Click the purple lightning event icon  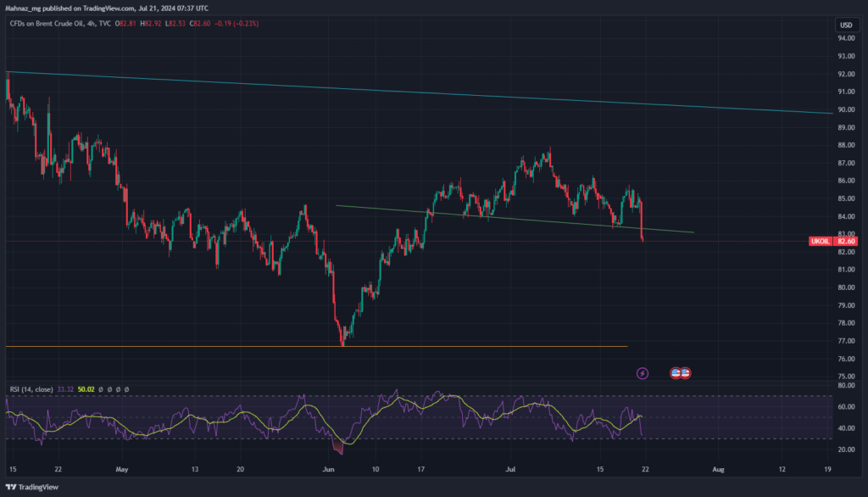(643, 373)
